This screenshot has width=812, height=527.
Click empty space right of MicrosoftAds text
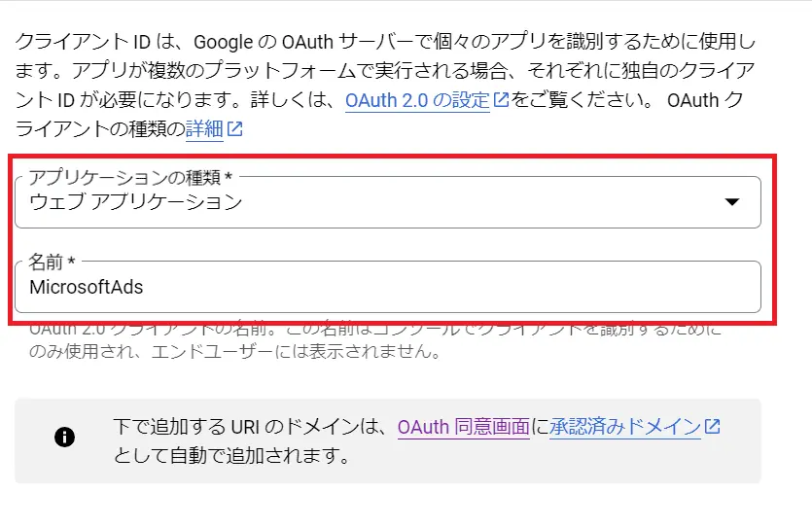click(x=486, y=287)
